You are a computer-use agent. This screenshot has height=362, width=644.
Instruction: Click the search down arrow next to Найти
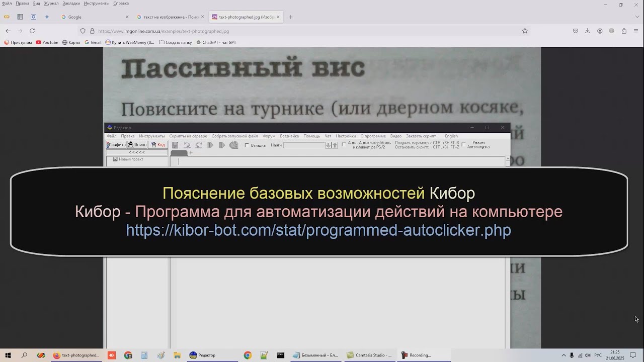(328, 145)
